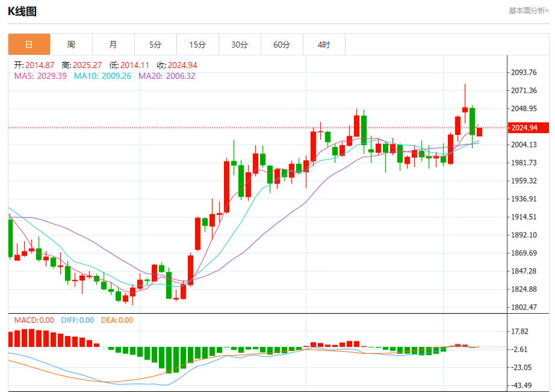The width and height of the screenshot is (555, 392).
Task: Click the -2.61 MACD axis label
Action: click(x=519, y=350)
